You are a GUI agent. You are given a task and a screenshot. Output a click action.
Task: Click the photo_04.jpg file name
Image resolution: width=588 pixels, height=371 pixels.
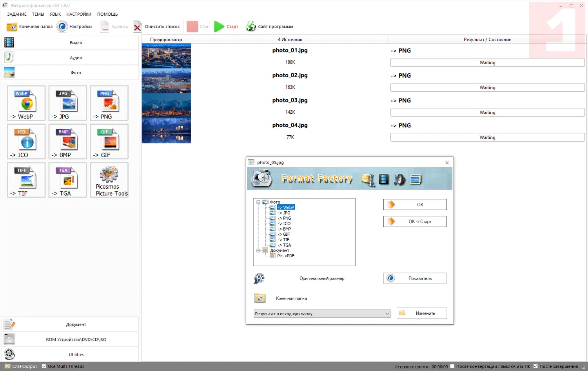290,125
